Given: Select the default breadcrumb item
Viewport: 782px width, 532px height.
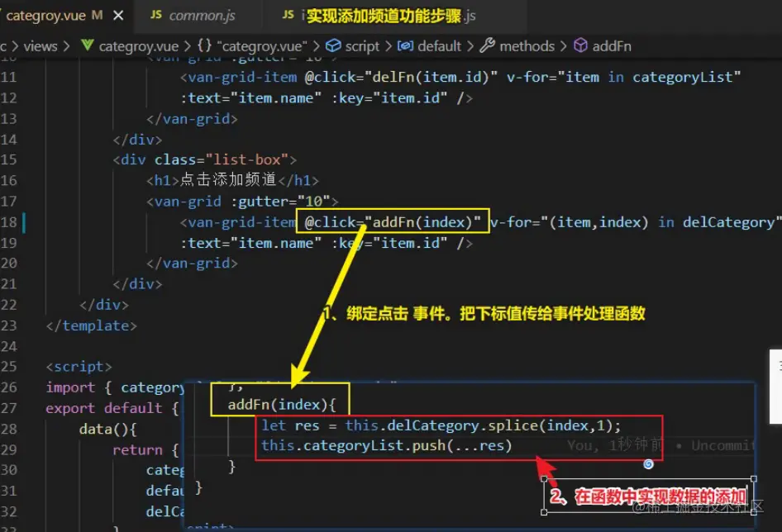Looking at the screenshot, I should tap(440, 46).
